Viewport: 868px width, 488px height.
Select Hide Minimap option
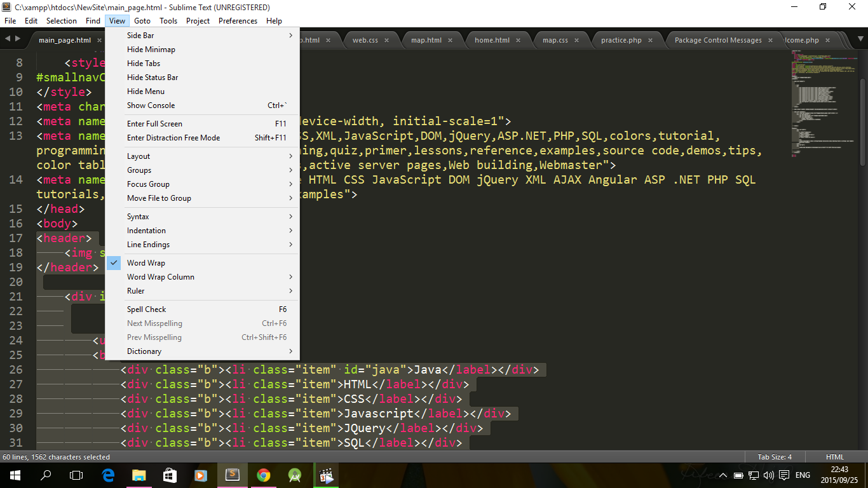point(202,50)
